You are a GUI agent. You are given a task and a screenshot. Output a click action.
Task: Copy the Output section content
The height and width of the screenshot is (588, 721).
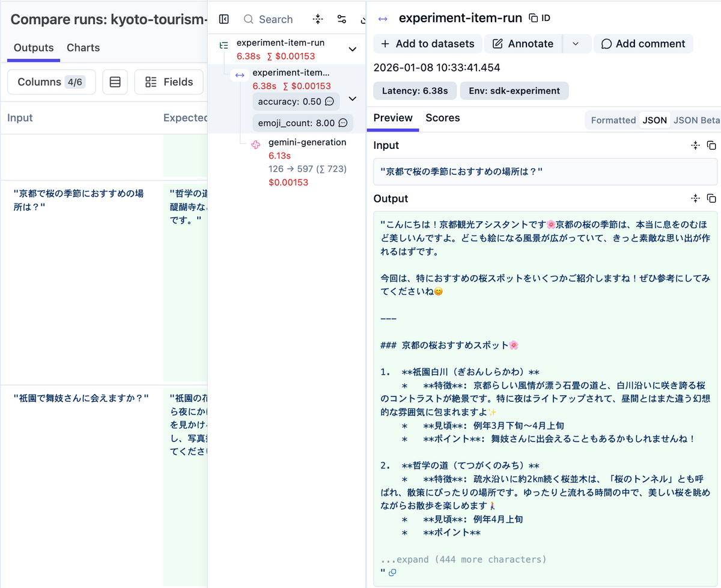click(x=711, y=198)
